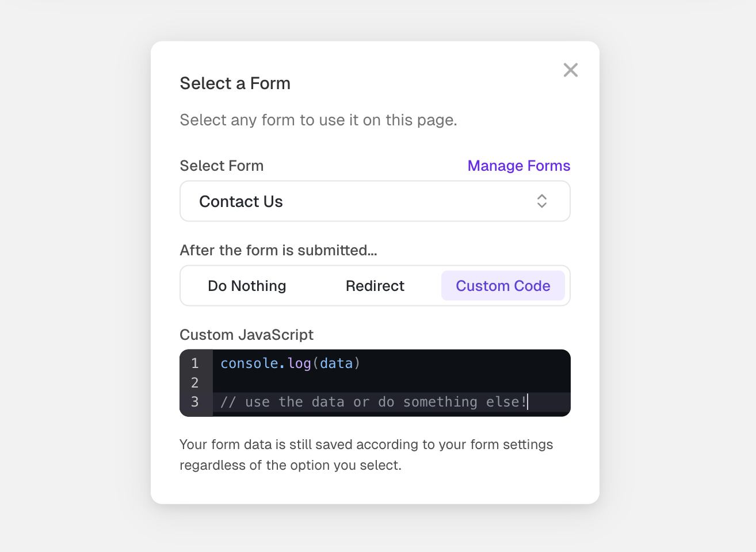Click the Custom JavaScript label
The width and height of the screenshot is (756, 552).
[x=246, y=335]
